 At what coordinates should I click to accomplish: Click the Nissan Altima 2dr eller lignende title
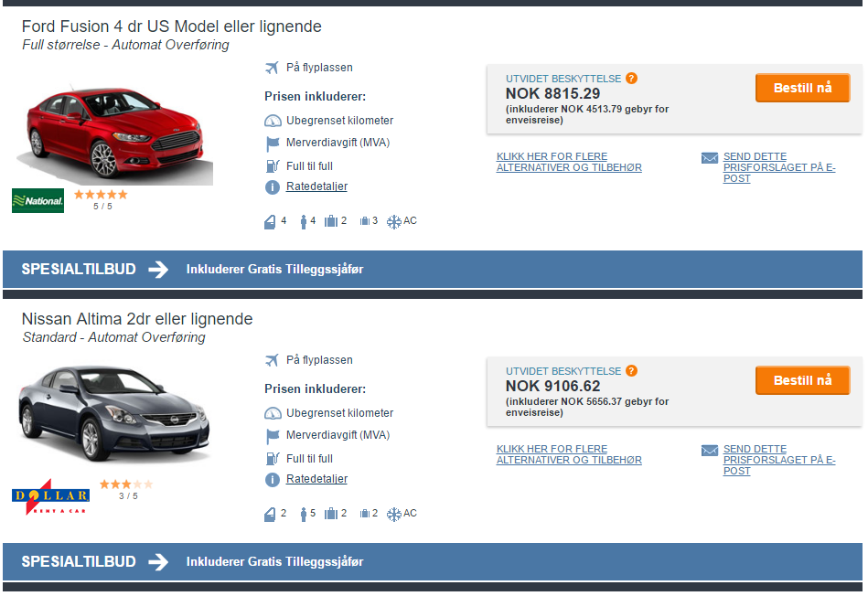(x=137, y=319)
